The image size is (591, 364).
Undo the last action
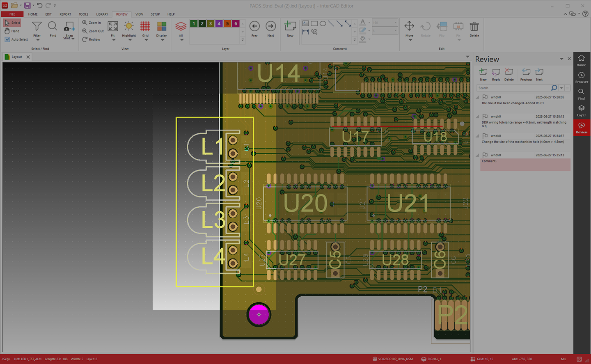point(39,6)
